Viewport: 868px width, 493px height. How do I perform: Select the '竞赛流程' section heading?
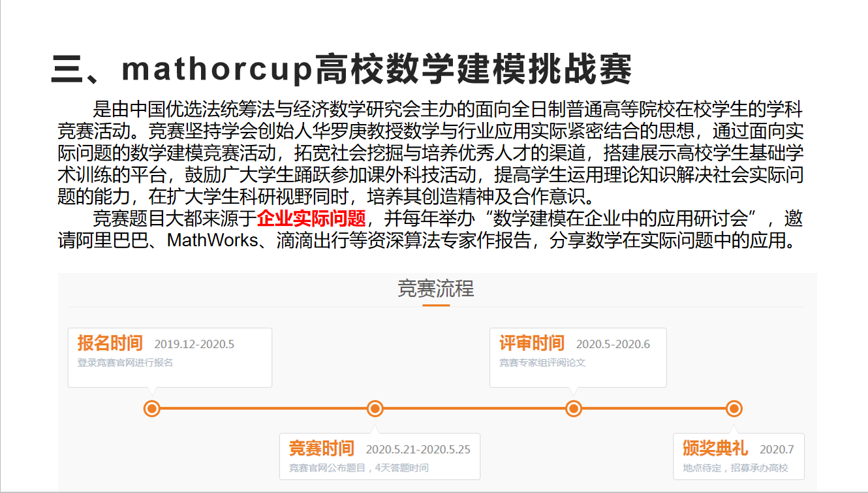tap(436, 289)
